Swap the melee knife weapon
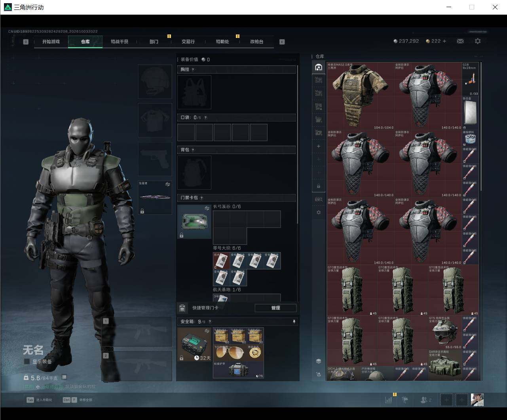Screen dimensions: 507x420 [x=168, y=184]
